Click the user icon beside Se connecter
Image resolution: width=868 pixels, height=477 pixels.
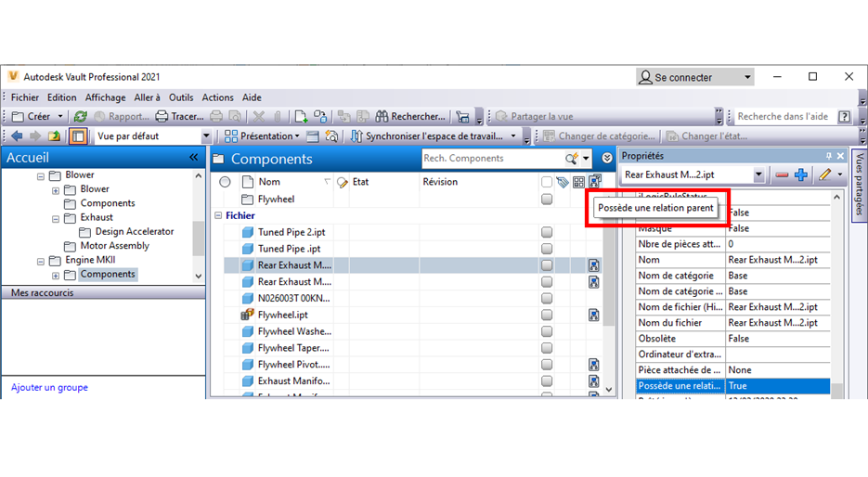[645, 77]
